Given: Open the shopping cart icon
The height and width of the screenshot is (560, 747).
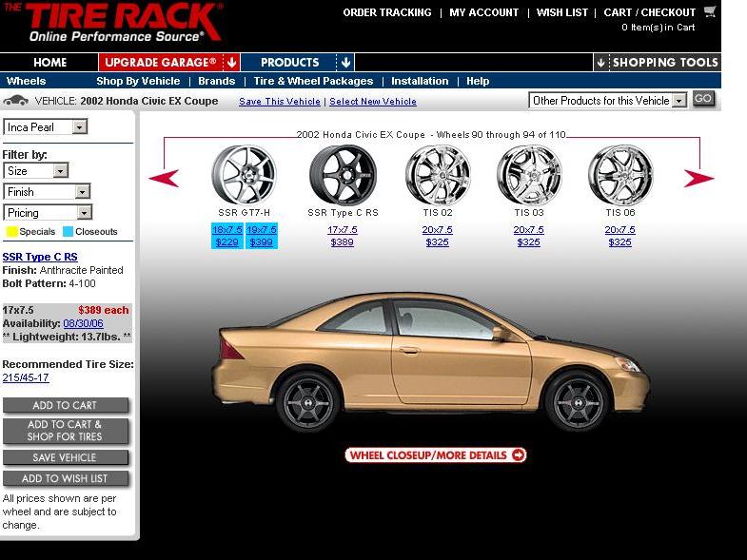Looking at the screenshot, I should pos(710,12).
